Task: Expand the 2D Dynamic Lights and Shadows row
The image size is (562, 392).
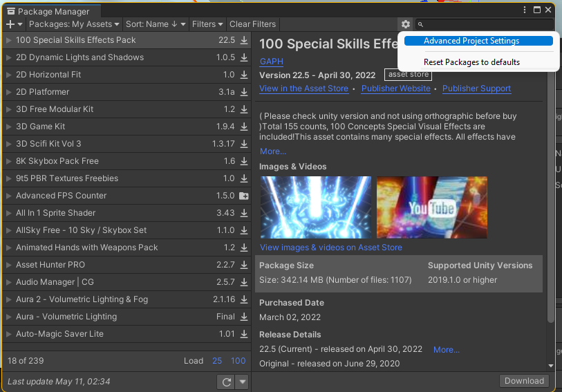Action: (8, 57)
